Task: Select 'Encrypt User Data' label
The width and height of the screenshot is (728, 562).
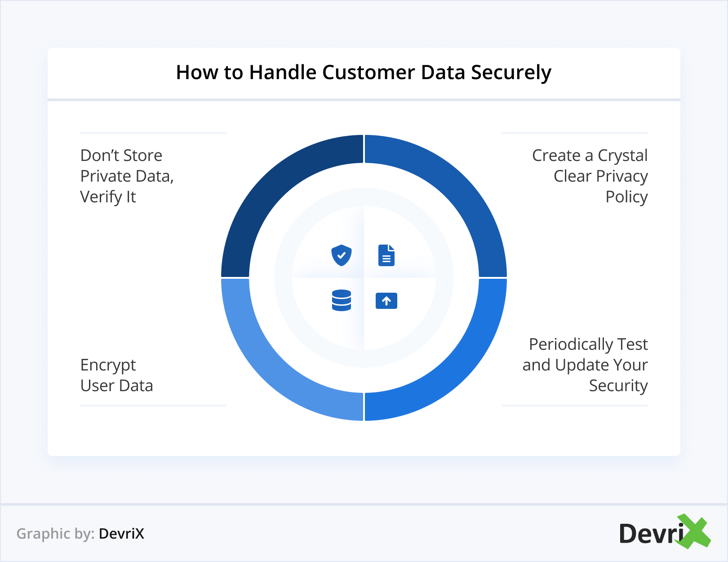Action: pyautogui.click(x=117, y=375)
